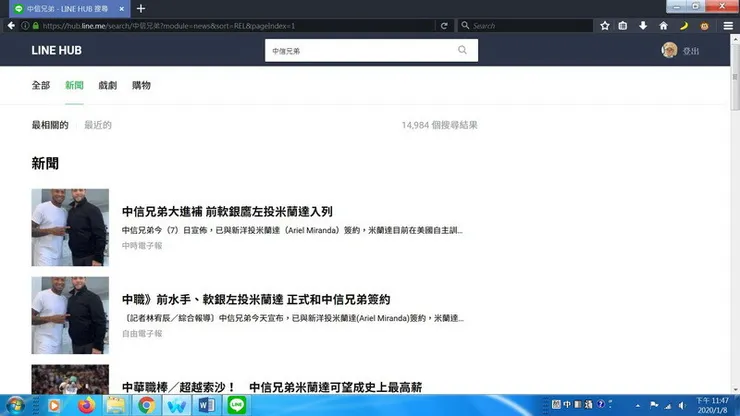Open article 中華職棒／超越索沙！中信兄弟米蘭達可望成史上最高薪
This screenshot has width=740, height=416.
click(272, 387)
